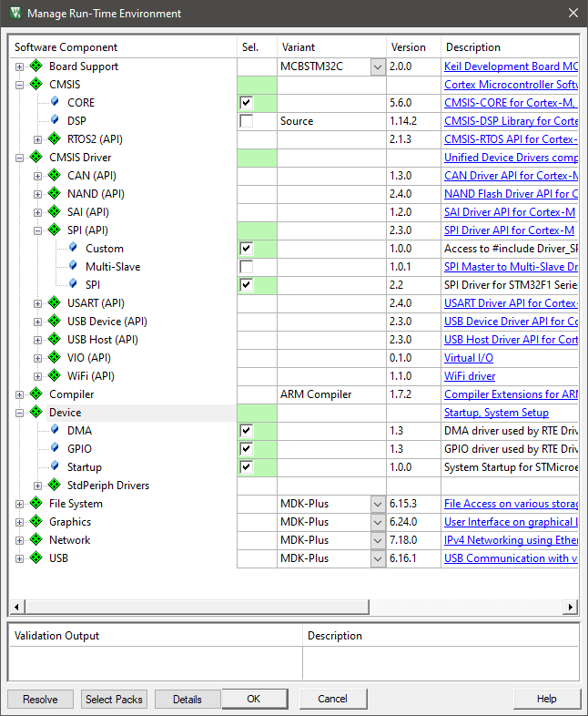Image resolution: width=588 pixels, height=716 pixels.
Task: Click the StdPeriph Drivers green diamond icon
Action: [x=55, y=485]
